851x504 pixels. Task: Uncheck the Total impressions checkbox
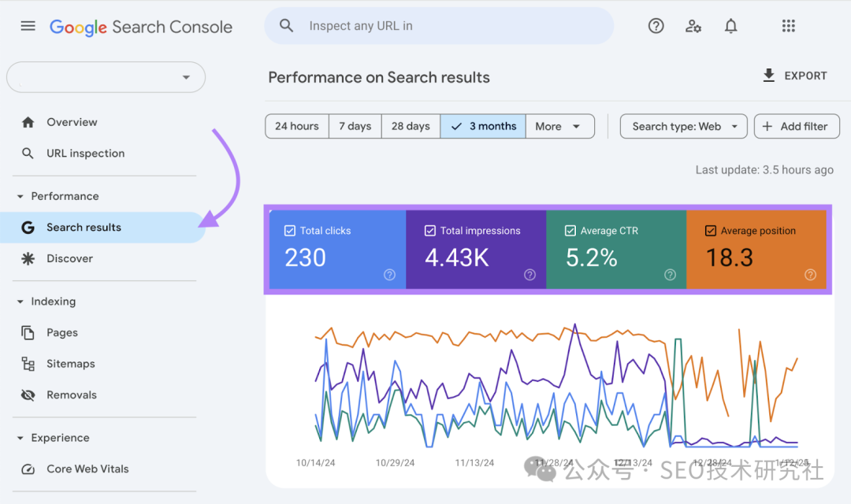click(430, 231)
